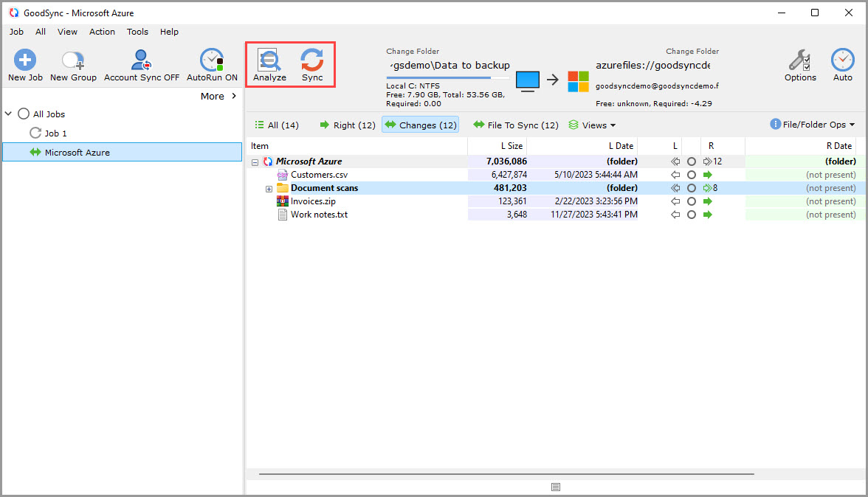Open the Views dropdown
Screen dimensions: 868x497
592,125
